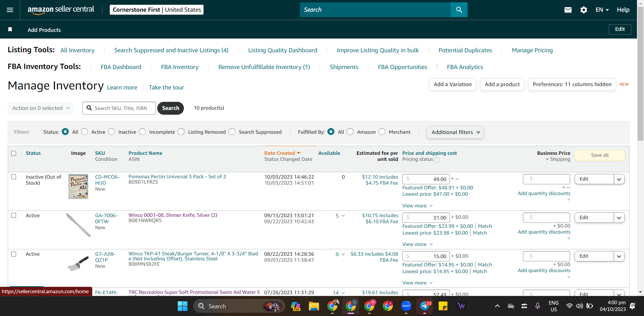Check the Pomonas Pectin row checkbox
644x316 pixels.
14,177
